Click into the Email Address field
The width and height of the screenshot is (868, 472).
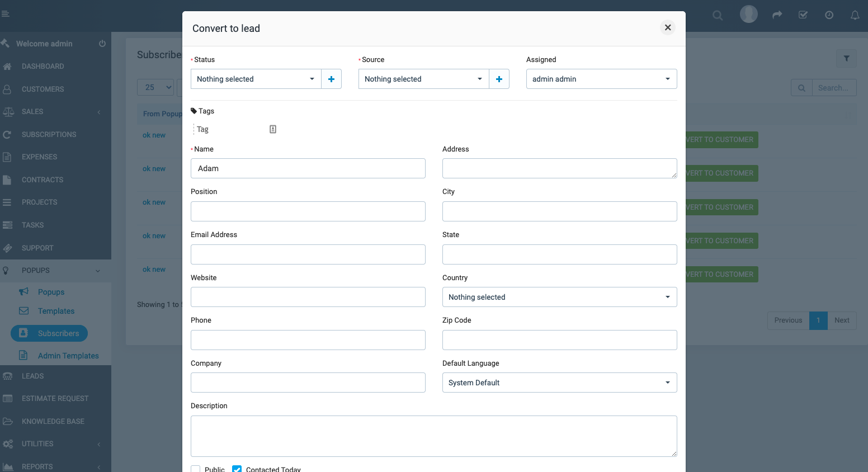coord(308,254)
